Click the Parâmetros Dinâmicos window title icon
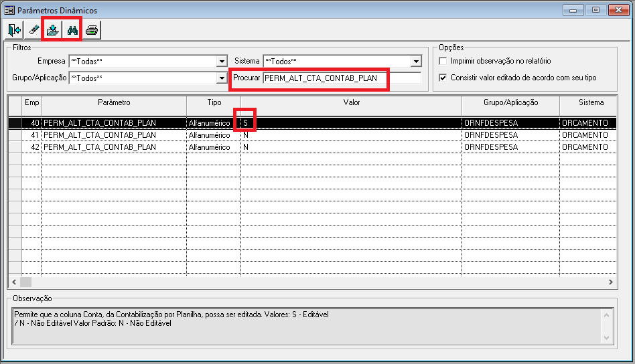Screen dimensions: 635x364 click(x=9, y=10)
